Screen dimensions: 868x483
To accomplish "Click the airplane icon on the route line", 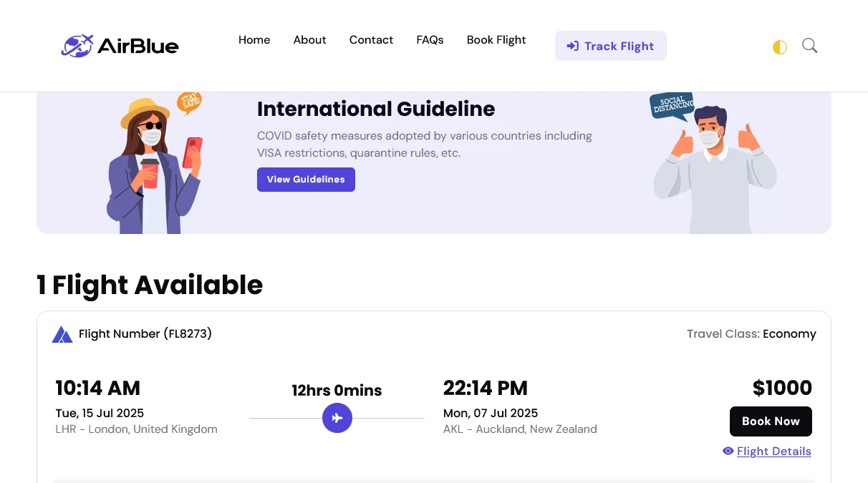I will 337,418.
